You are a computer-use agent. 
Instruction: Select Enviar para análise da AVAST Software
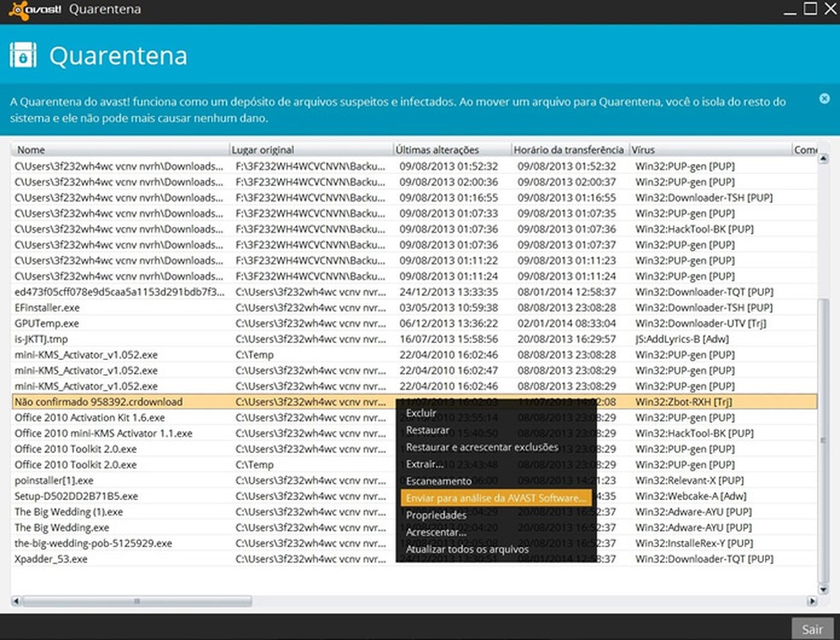click(x=495, y=498)
